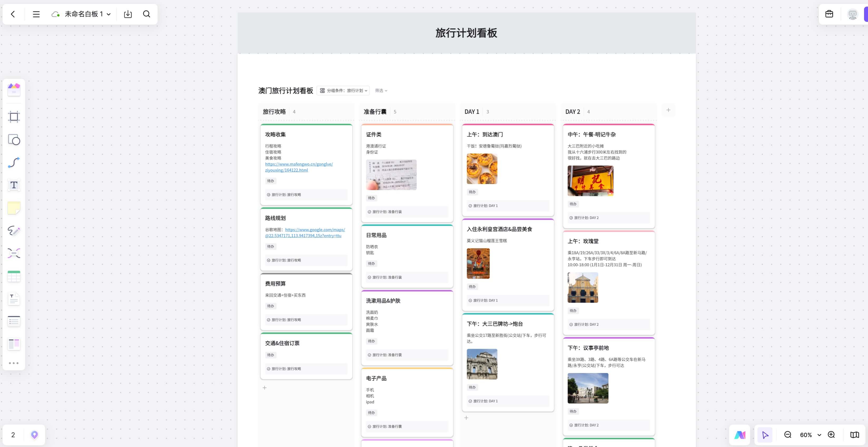
Task: Click the 旅行计划: DAY 1 field on 到达澳门 card
Action: 508,206
